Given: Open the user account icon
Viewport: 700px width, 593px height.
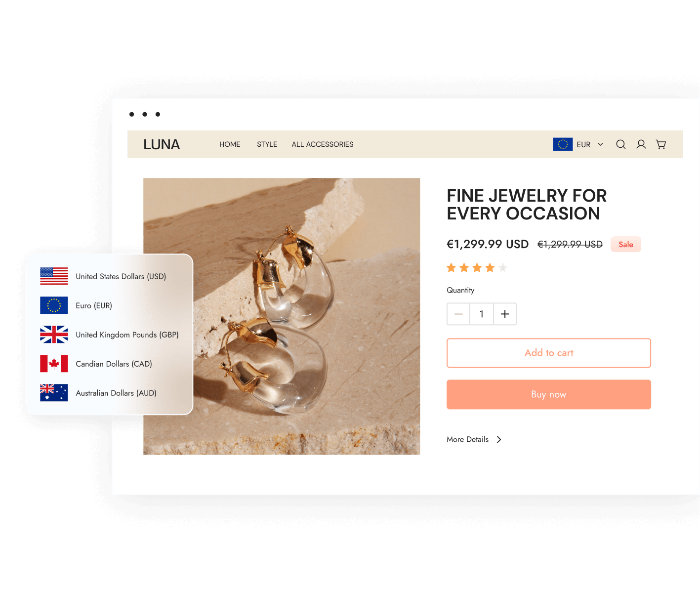Looking at the screenshot, I should pyautogui.click(x=641, y=144).
